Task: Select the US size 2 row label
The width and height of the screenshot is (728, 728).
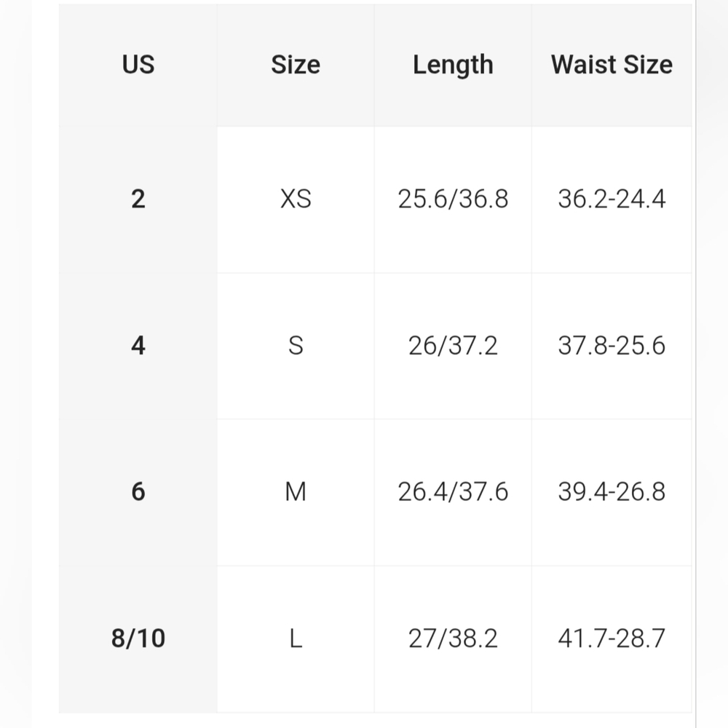Action: pos(138,199)
